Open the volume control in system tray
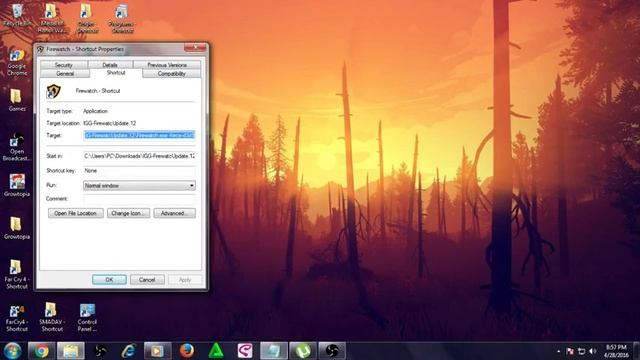Image resolution: width=640 pixels, height=360 pixels. tap(593, 351)
